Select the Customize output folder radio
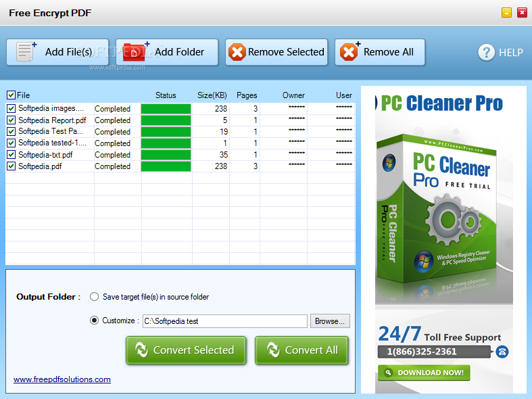The image size is (532, 399). coord(94,321)
